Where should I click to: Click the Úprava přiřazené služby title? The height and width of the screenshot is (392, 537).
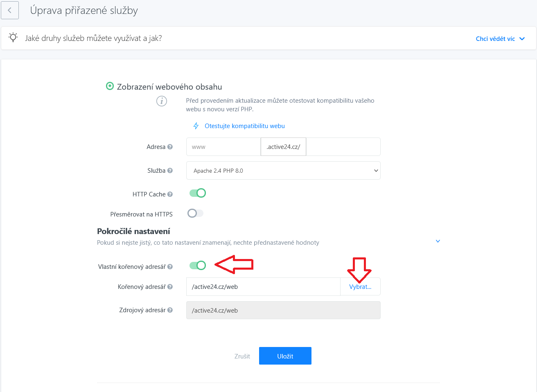84,11
